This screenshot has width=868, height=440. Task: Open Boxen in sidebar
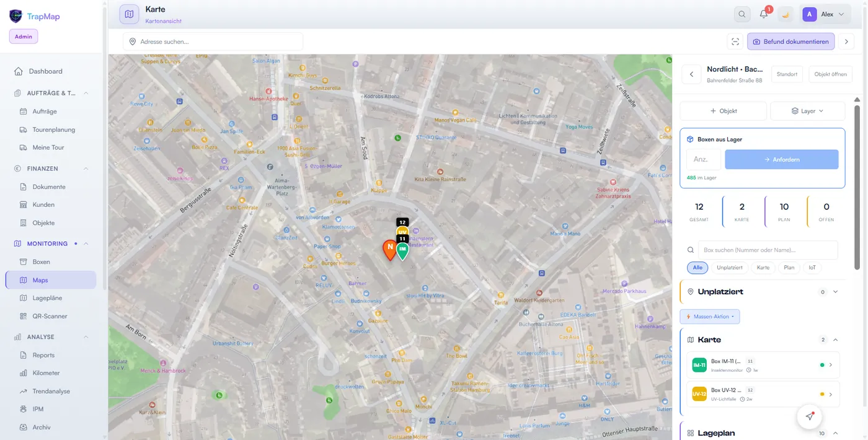click(42, 262)
